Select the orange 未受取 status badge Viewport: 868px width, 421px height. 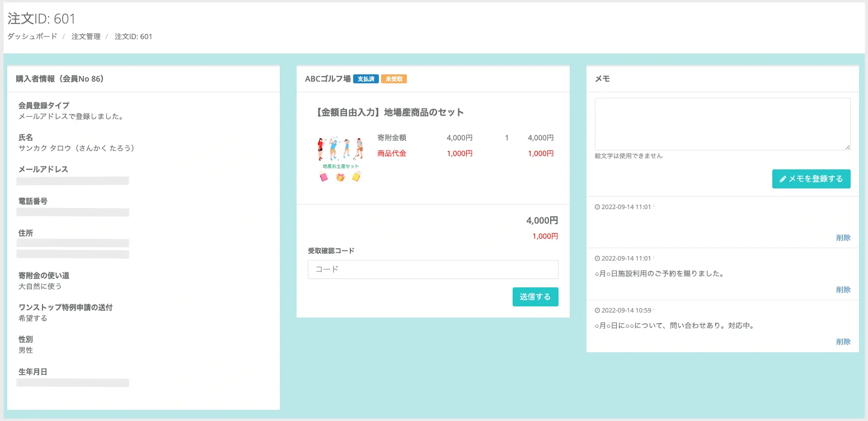395,79
